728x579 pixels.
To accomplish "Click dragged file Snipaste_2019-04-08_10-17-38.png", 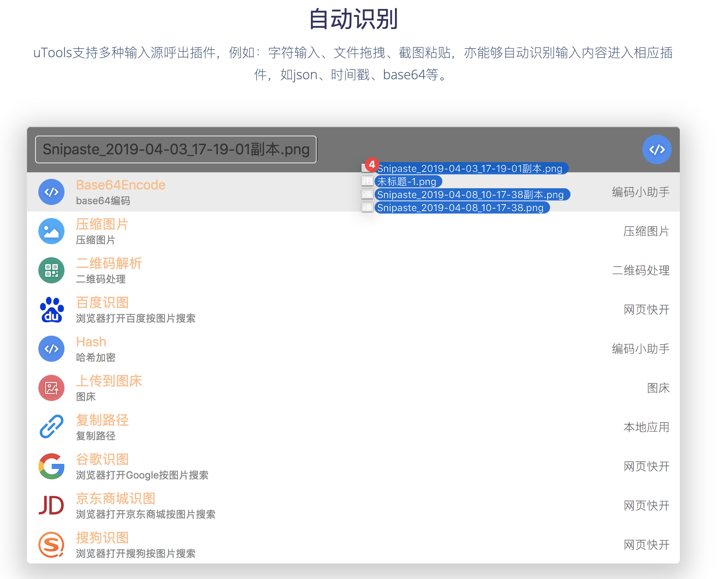I will point(462,207).
